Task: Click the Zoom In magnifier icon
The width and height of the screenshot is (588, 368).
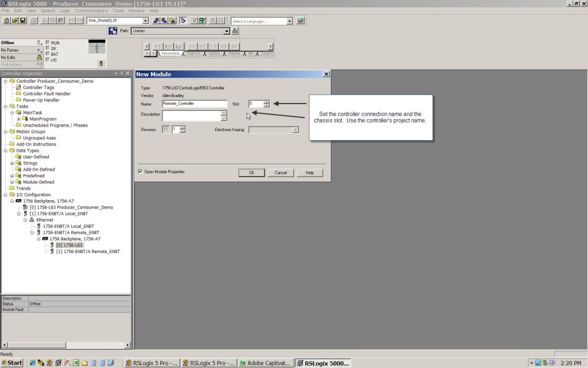Action: click(212, 21)
